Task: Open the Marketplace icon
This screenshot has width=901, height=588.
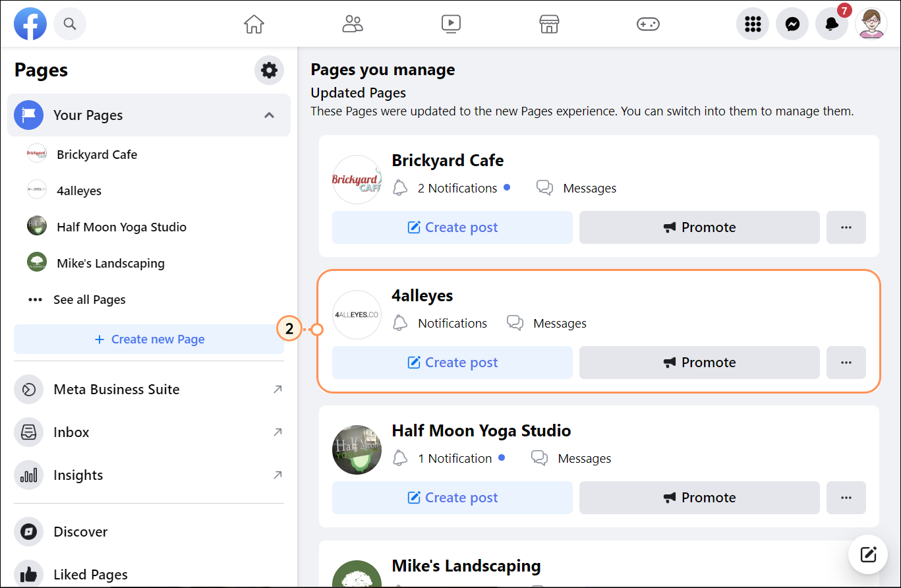Action: point(549,24)
